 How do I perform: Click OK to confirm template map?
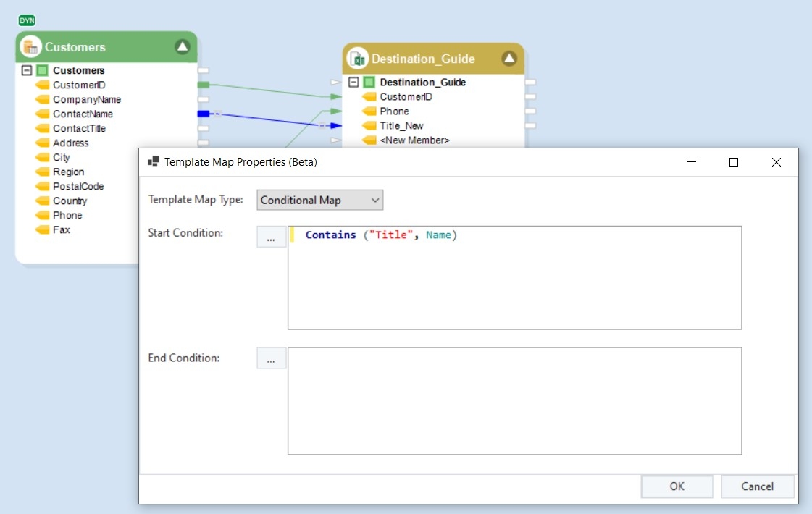pyautogui.click(x=677, y=486)
